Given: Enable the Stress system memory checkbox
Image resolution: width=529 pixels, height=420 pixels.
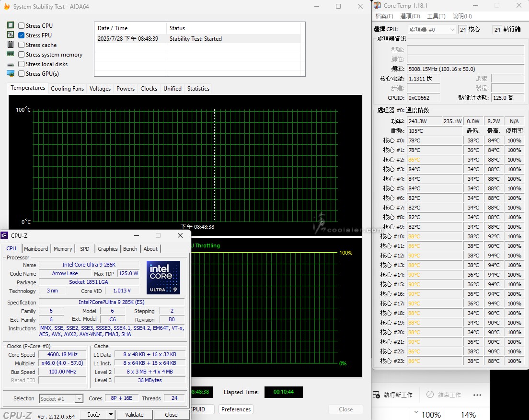Looking at the screenshot, I should 21,54.
